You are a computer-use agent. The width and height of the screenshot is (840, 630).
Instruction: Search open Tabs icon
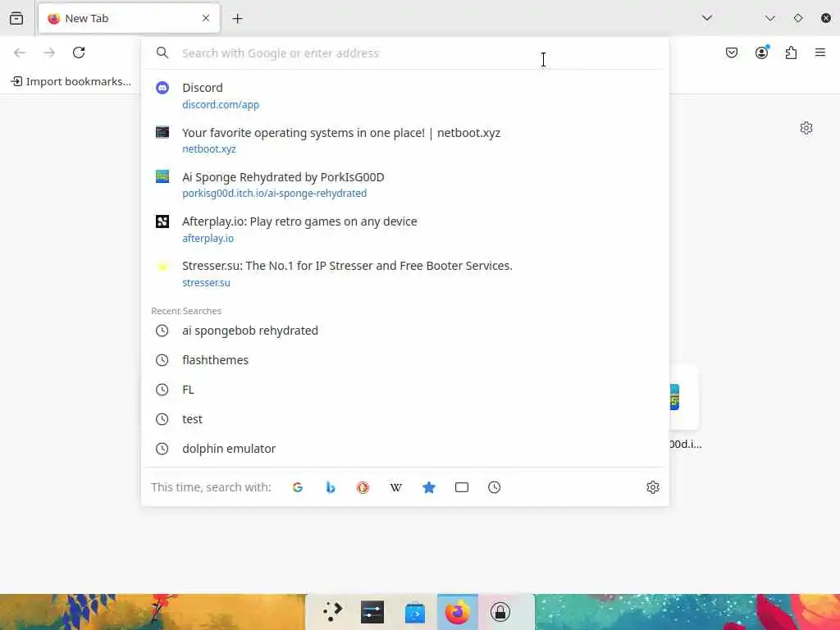[461, 487]
